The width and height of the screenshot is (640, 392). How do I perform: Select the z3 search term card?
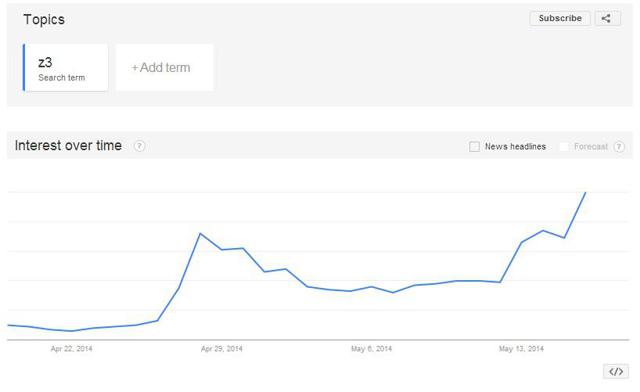point(66,67)
